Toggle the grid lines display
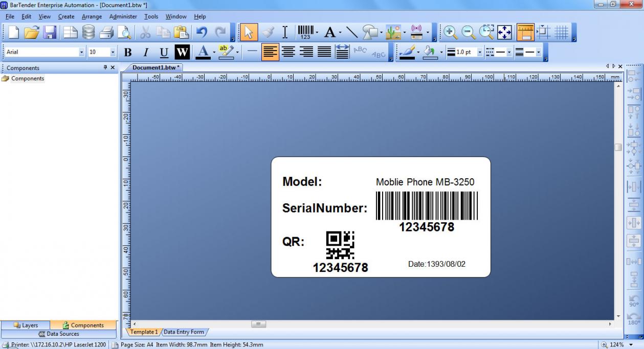Image resolution: width=644 pixels, height=349 pixels. pyautogui.click(x=562, y=33)
